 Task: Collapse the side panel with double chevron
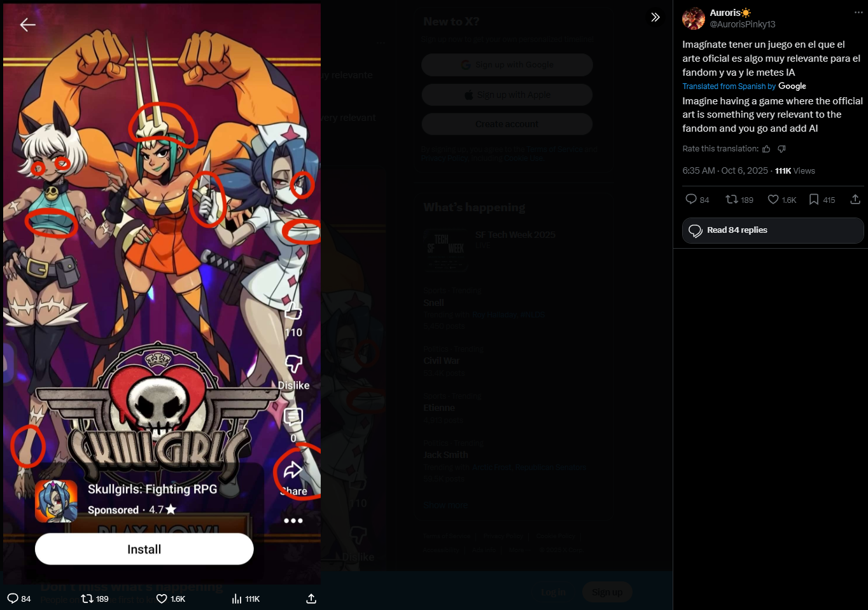655,17
